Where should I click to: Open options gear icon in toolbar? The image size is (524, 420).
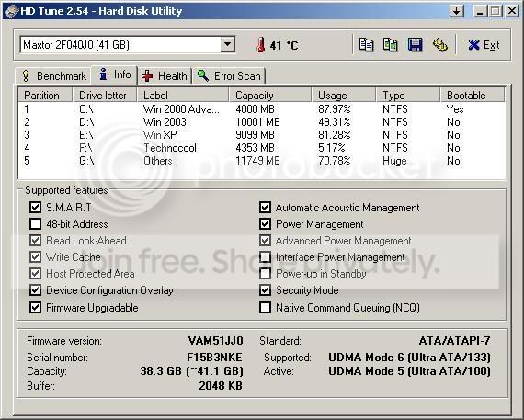click(x=439, y=45)
